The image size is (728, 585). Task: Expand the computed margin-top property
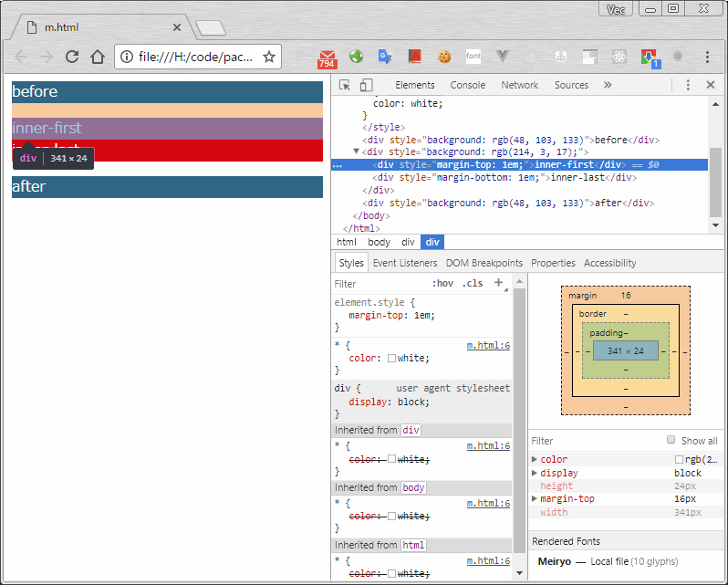535,498
